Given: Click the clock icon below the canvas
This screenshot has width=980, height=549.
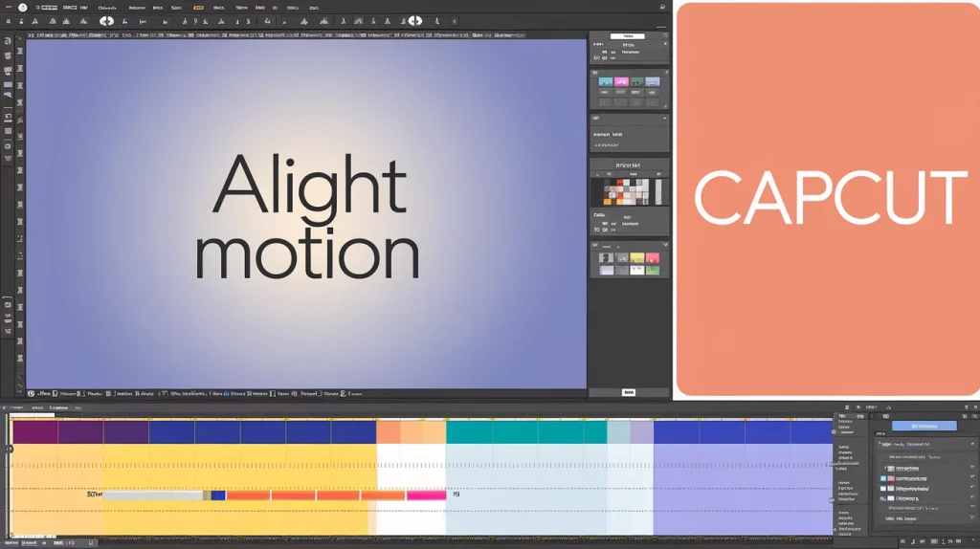Looking at the screenshot, I should pos(32,393).
